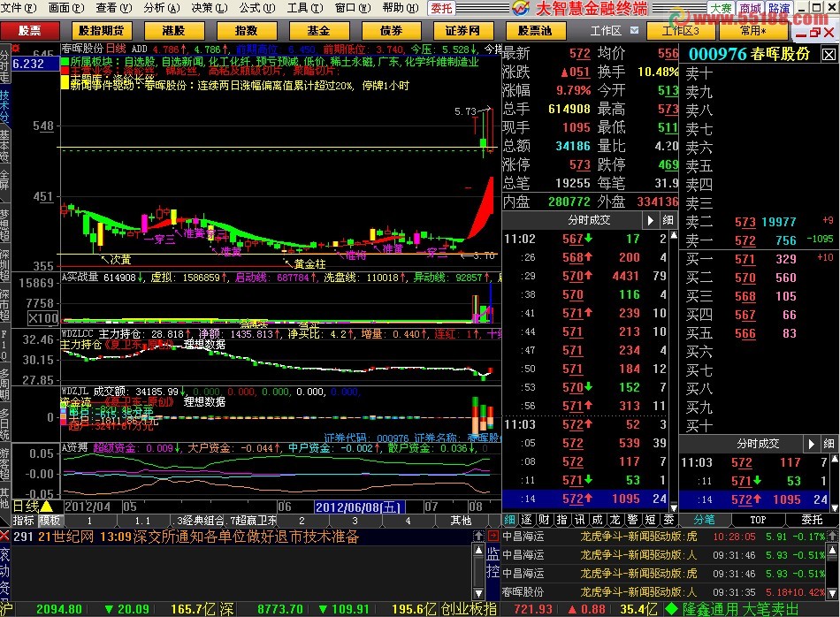Viewport: 840px width, 617px height.
Task: Expand right 分时成交 panel play arrow
Action: [x=811, y=444]
